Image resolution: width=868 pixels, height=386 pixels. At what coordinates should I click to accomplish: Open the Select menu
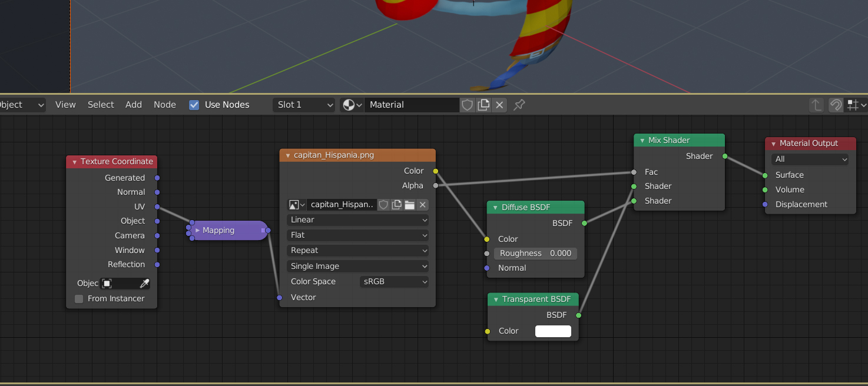101,105
